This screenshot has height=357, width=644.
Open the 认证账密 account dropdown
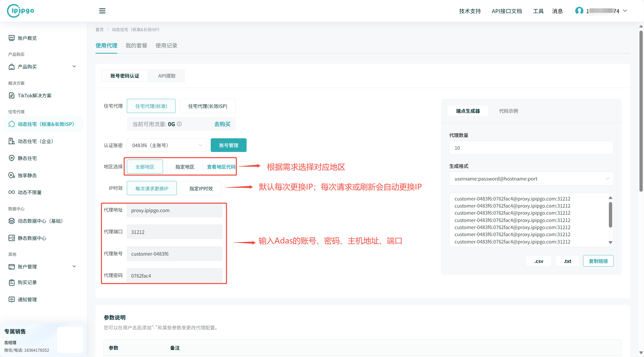[166, 145]
